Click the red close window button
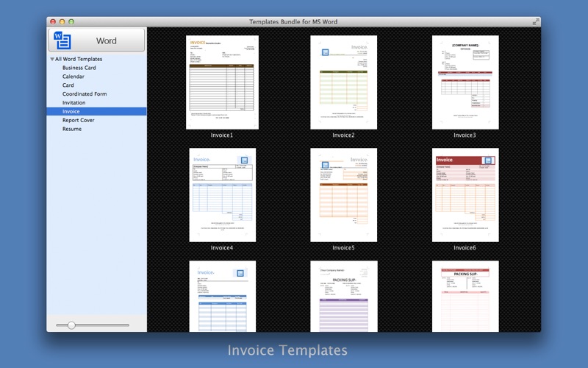This screenshot has height=368, width=588. [53, 22]
